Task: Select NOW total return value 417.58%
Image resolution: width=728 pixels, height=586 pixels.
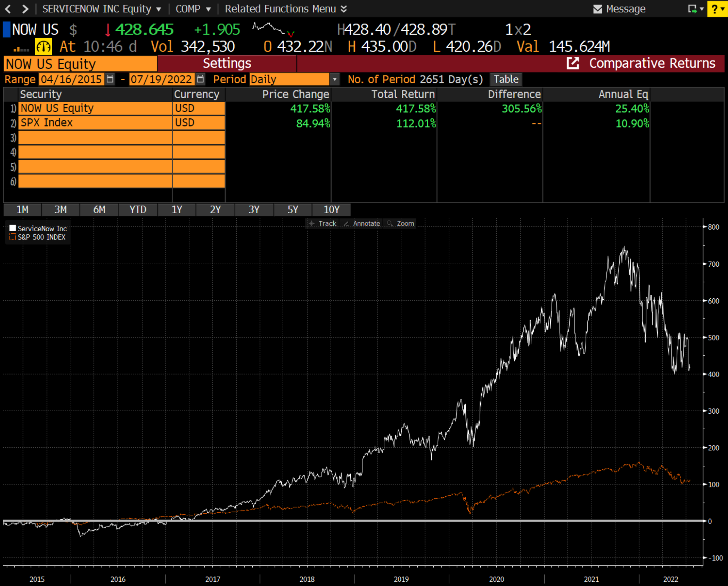Action: pos(416,109)
